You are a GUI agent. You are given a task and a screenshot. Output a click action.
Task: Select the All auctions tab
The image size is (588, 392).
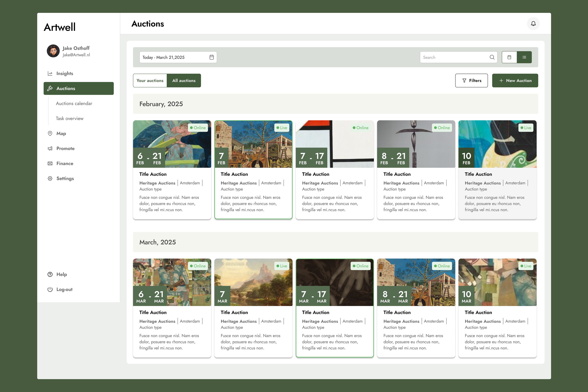tap(184, 81)
